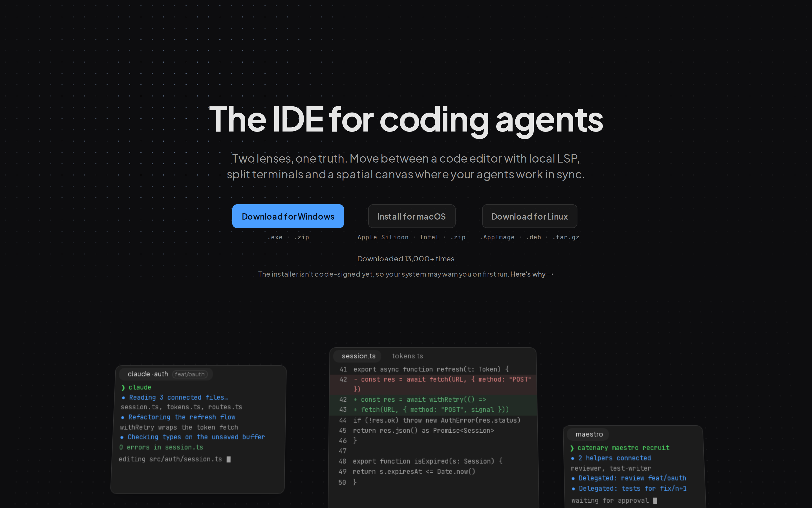The image size is (812, 508).
Task: Click "catenary maestro recruit" command line
Action: (x=620, y=448)
